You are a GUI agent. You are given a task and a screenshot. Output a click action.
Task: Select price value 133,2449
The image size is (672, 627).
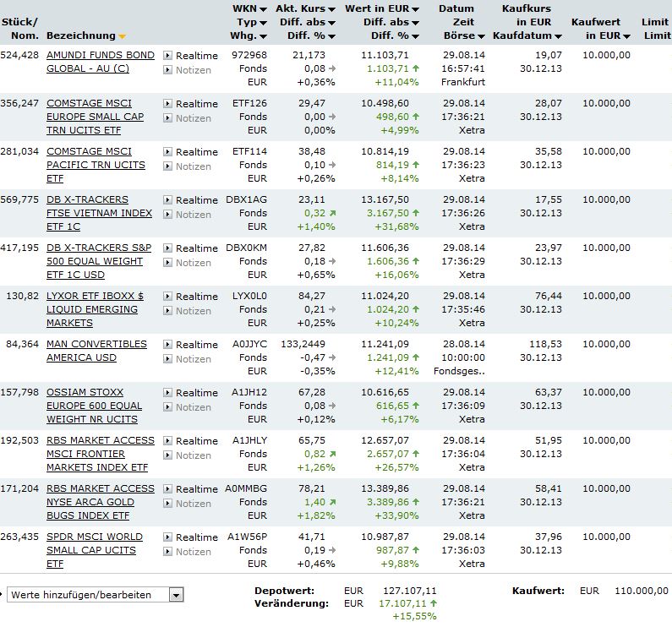[x=303, y=344]
